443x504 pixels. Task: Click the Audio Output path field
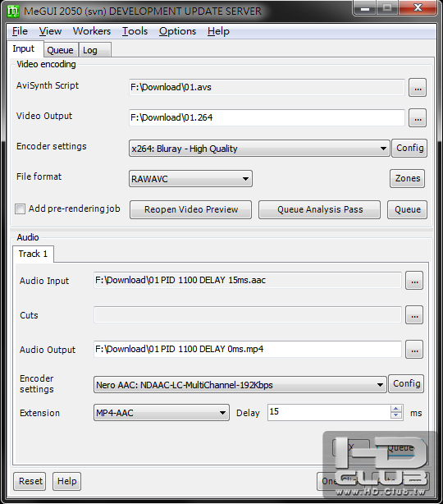[248, 349]
